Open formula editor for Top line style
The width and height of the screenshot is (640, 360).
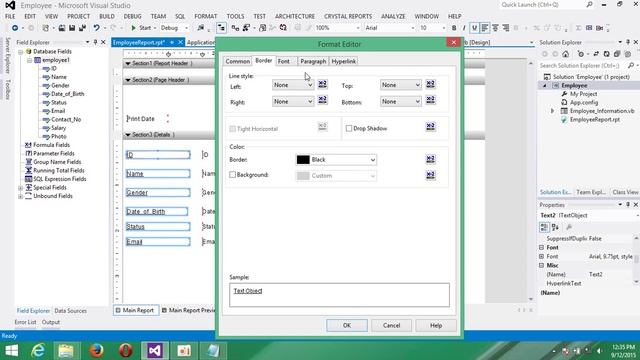[x=431, y=84]
